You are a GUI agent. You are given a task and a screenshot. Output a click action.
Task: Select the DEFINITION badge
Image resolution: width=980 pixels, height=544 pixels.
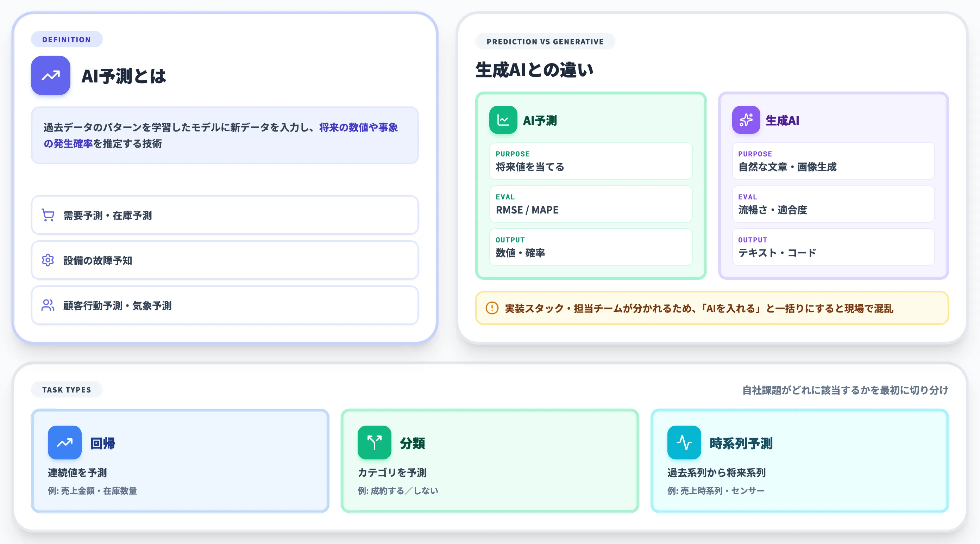pos(67,39)
